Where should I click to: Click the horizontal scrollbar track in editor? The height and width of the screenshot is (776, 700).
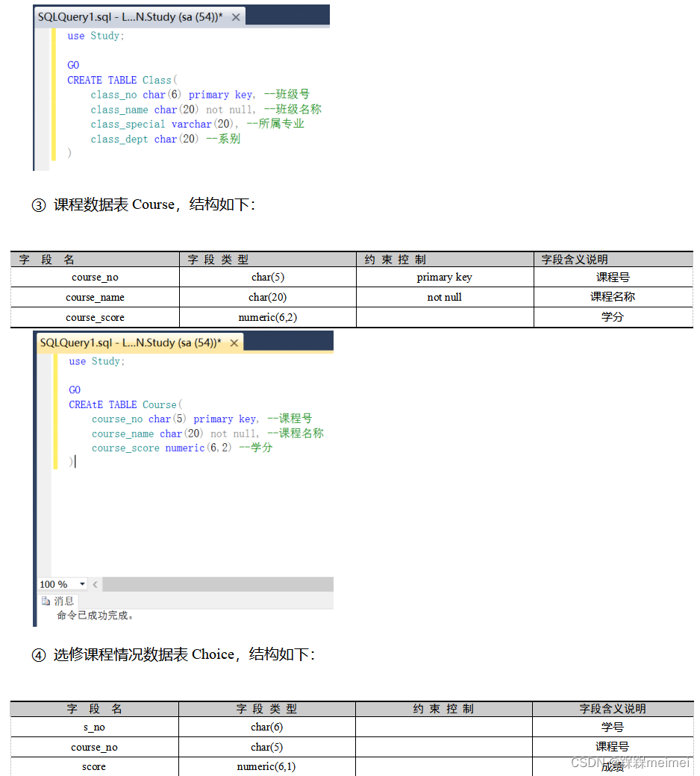[218, 584]
